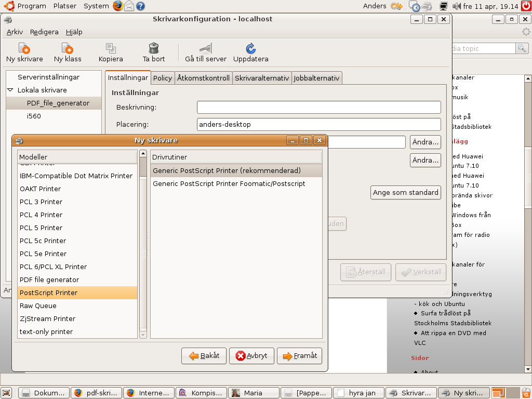This screenshot has height=399, width=532.
Task: Open the mail icon in top panel
Action: tap(129, 6)
